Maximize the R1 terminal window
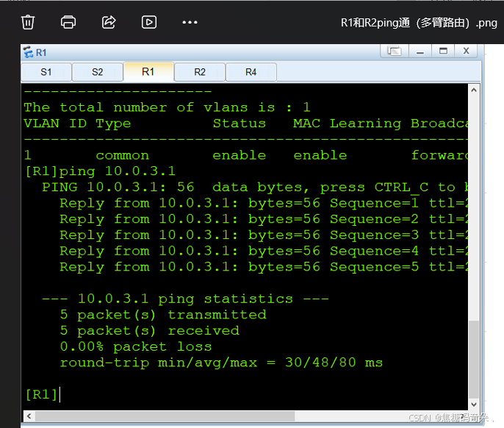The image size is (504, 428). click(443, 51)
